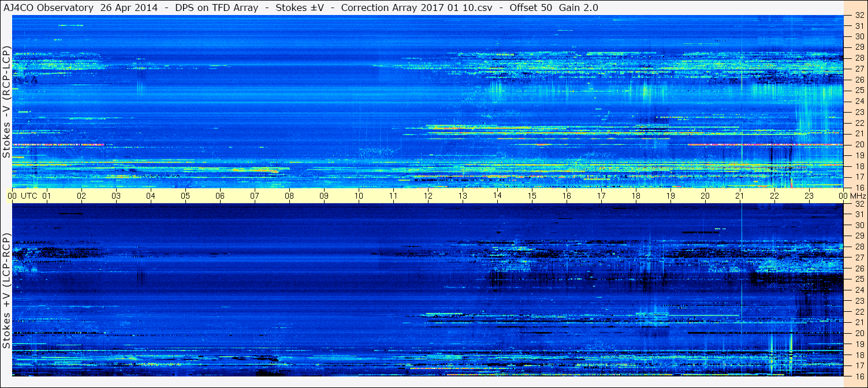Click the 12 UTC hour mark on time axis
This screenshot has height=388, width=868.
[428, 196]
